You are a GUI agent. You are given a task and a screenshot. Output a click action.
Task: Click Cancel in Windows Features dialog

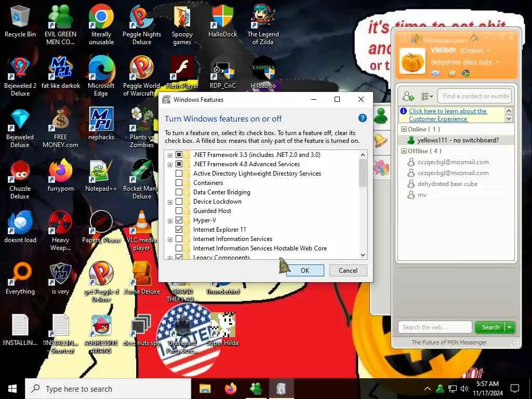click(348, 270)
